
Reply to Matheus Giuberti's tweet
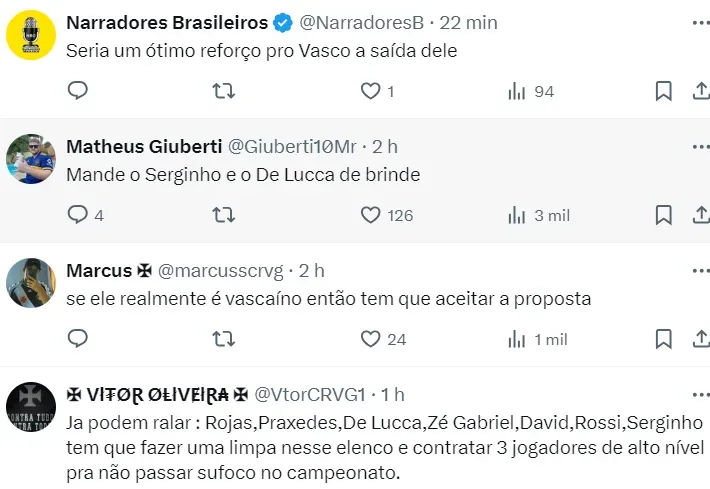pyautogui.click(x=78, y=214)
